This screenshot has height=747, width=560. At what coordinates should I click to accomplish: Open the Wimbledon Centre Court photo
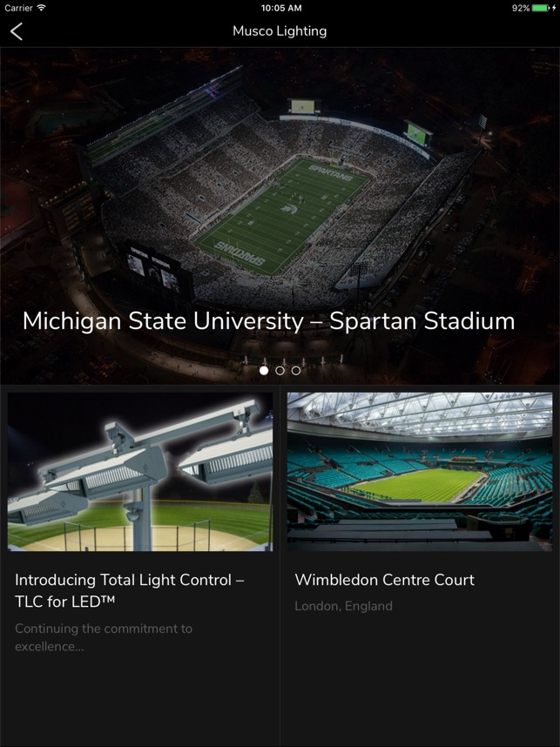click(x=420, y=472)
